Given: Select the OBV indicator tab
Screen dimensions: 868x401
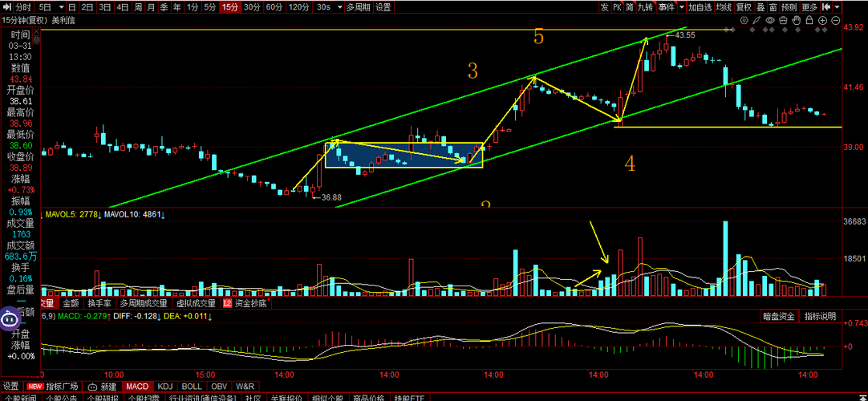Looking at the screenshot, I should (x=219, y=386).
